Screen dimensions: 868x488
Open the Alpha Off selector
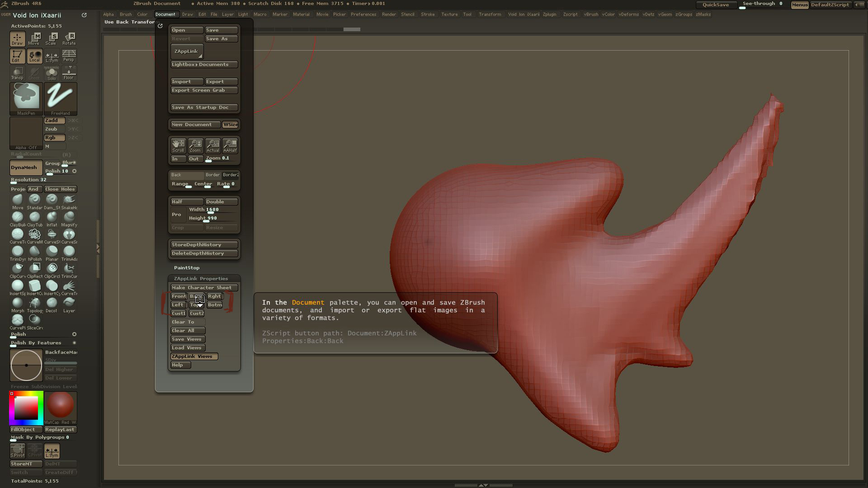[x=26, y=133]
